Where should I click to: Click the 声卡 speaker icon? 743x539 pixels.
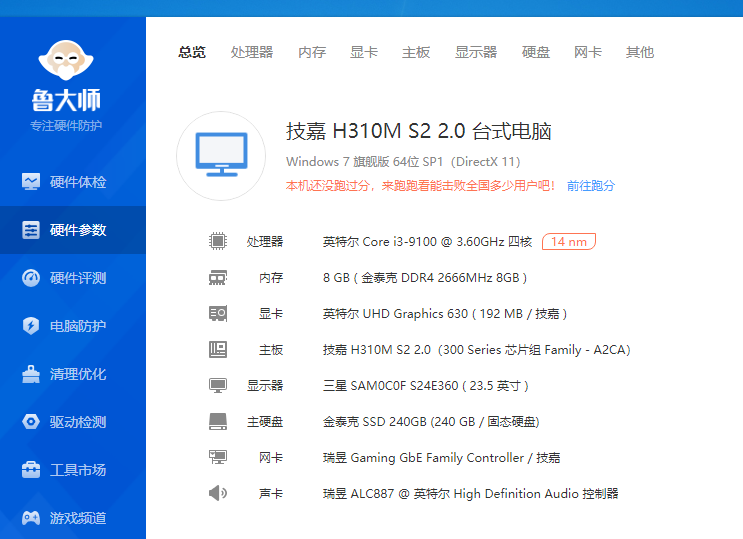pos(218,493)
